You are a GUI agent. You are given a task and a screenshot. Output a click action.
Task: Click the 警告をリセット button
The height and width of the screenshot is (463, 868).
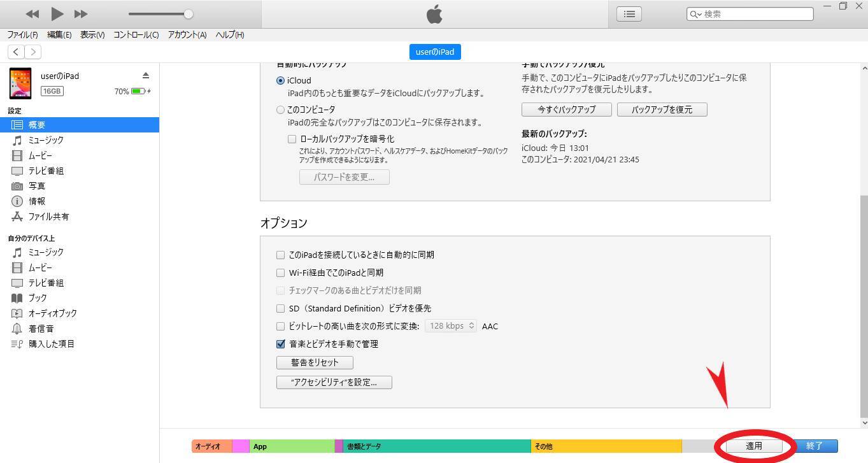315,362
